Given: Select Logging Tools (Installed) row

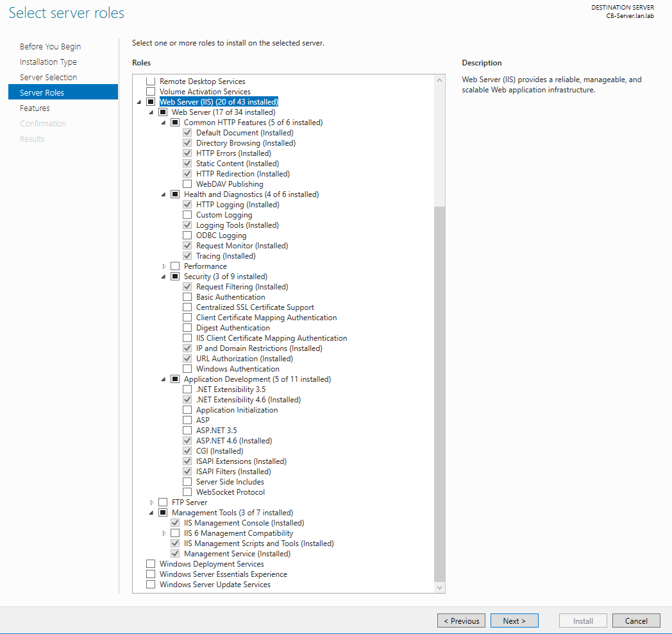Looking at the screenshot, I should click(x=237, y=225).
